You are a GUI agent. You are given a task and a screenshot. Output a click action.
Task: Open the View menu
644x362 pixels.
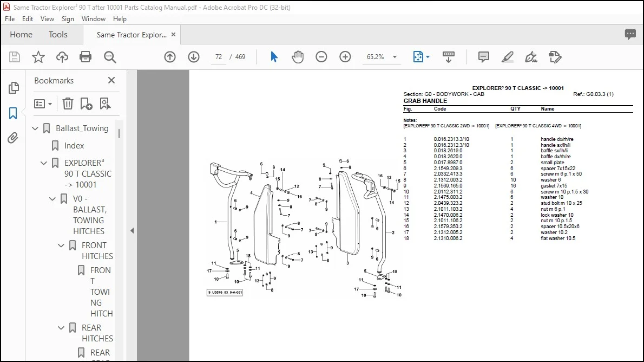(x=47, y=19)
